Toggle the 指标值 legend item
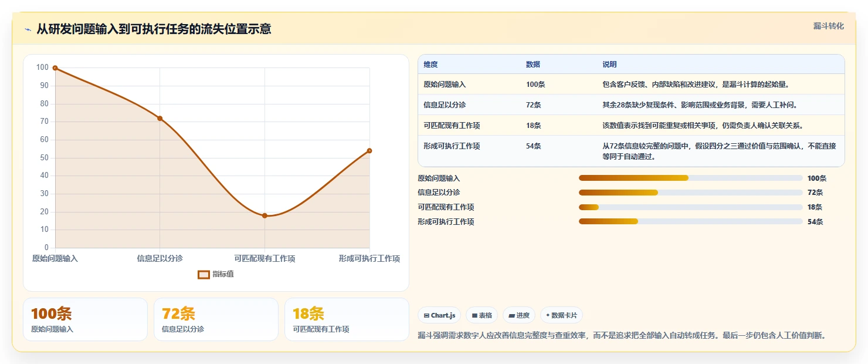This screenshot has height=364, width=868. click(x=216, y=274)
